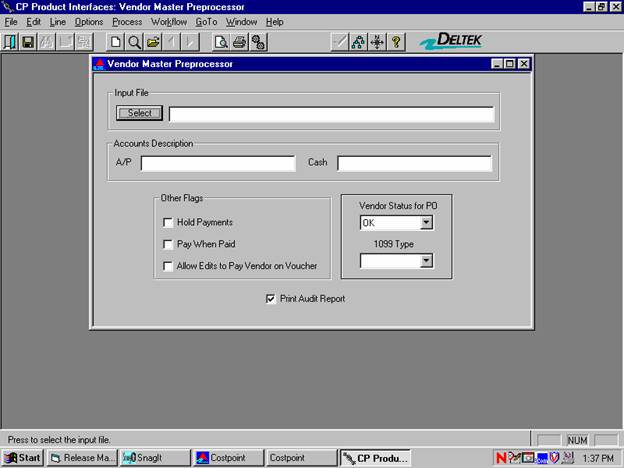Image resolution: width=624 pixels, height=468 pixels.
Task: Uncheck the Print Audit Report checkbox
Action: pos(271,298)
